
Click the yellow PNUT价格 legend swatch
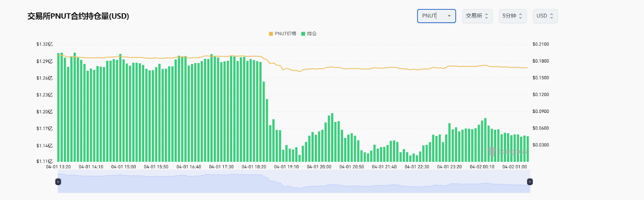point(271,34)
